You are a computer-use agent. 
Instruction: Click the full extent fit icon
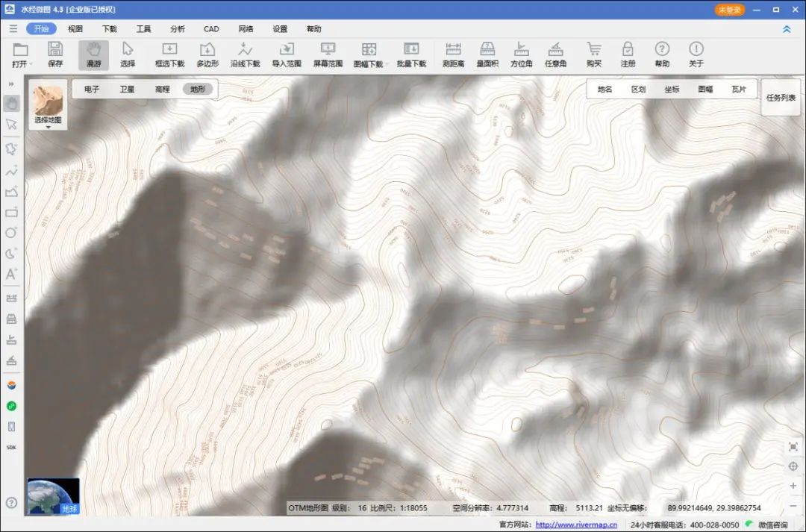tap(793, 447)
